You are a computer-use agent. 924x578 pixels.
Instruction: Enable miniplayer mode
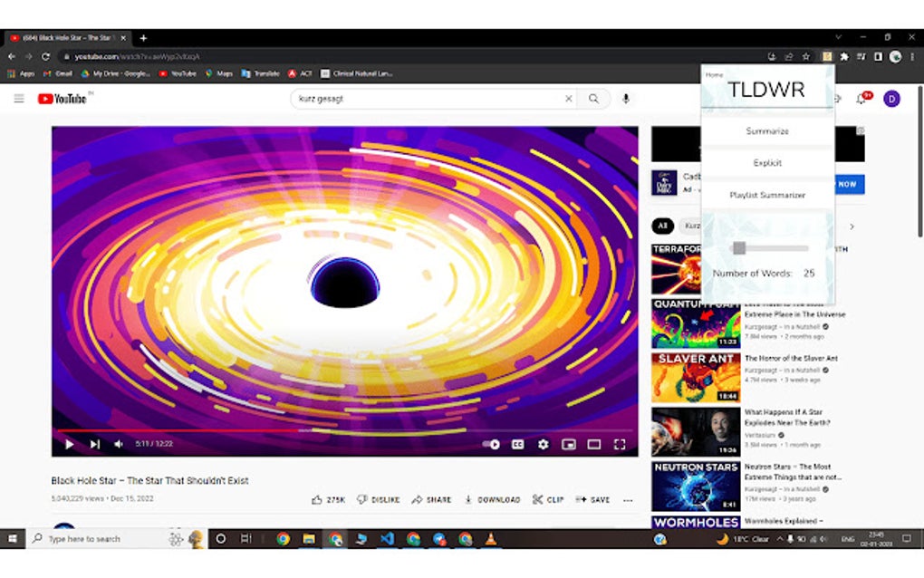coord(569,444)
